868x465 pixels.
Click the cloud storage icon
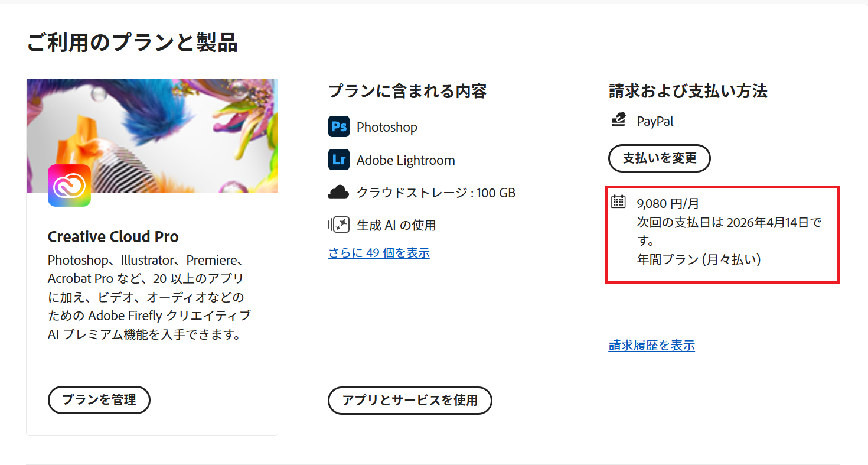[x=338, y=193]
